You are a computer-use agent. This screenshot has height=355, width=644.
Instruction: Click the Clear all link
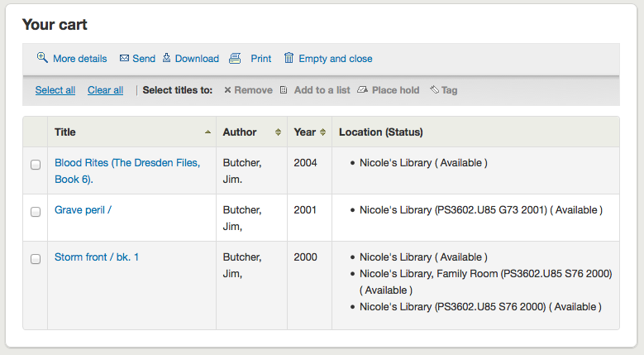105,90
